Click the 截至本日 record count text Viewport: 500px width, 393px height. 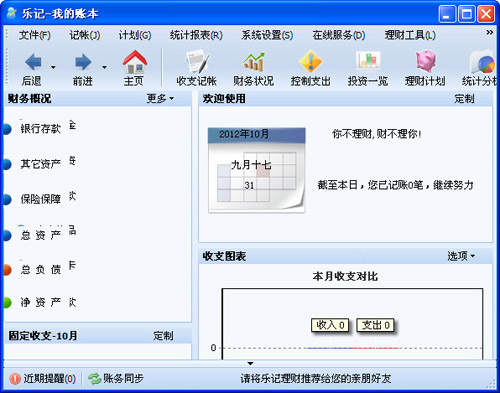(396, 185)
